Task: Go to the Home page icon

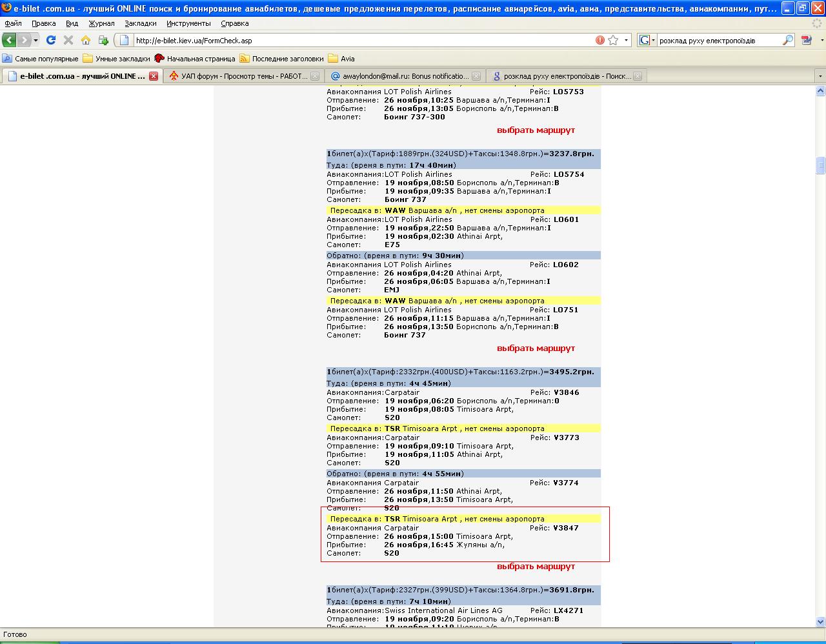Action: click(x=86, y=40)
